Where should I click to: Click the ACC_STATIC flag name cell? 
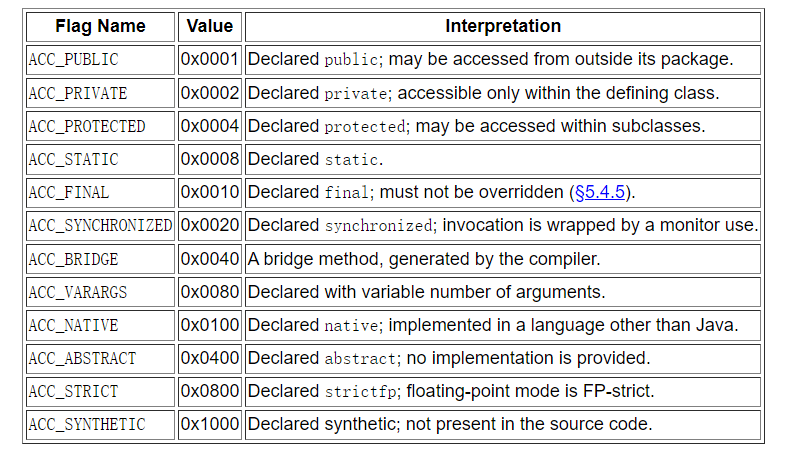73,159
